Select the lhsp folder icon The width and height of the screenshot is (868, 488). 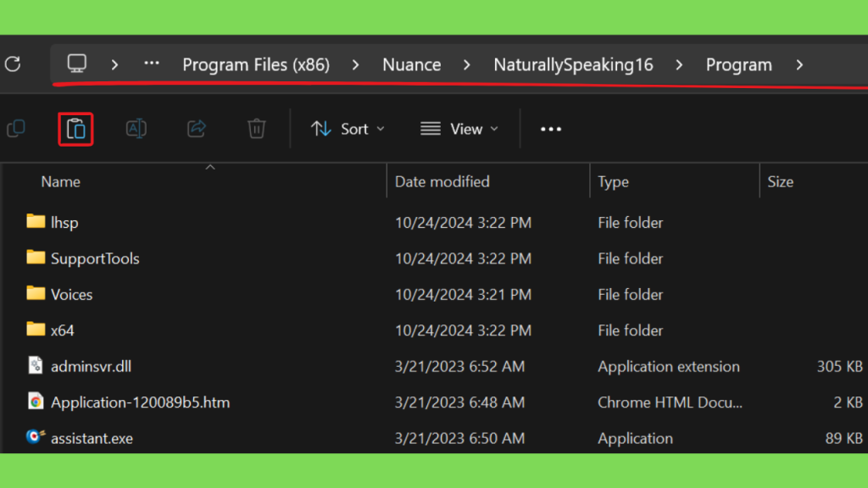[x=36, y=221]
